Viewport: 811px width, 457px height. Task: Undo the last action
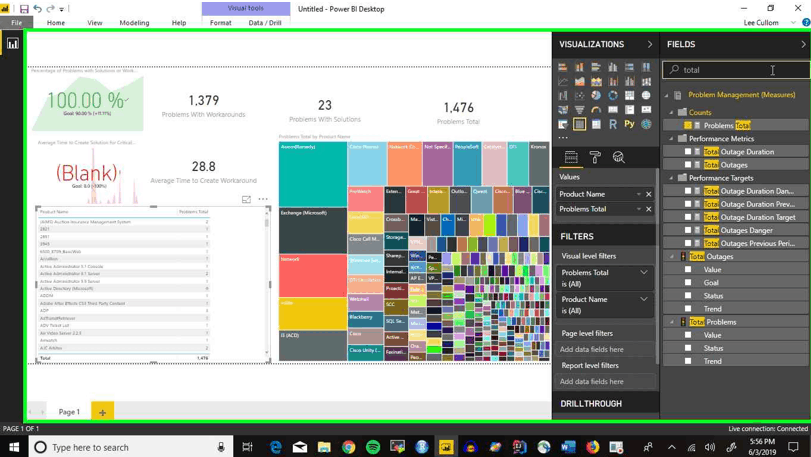37,9
